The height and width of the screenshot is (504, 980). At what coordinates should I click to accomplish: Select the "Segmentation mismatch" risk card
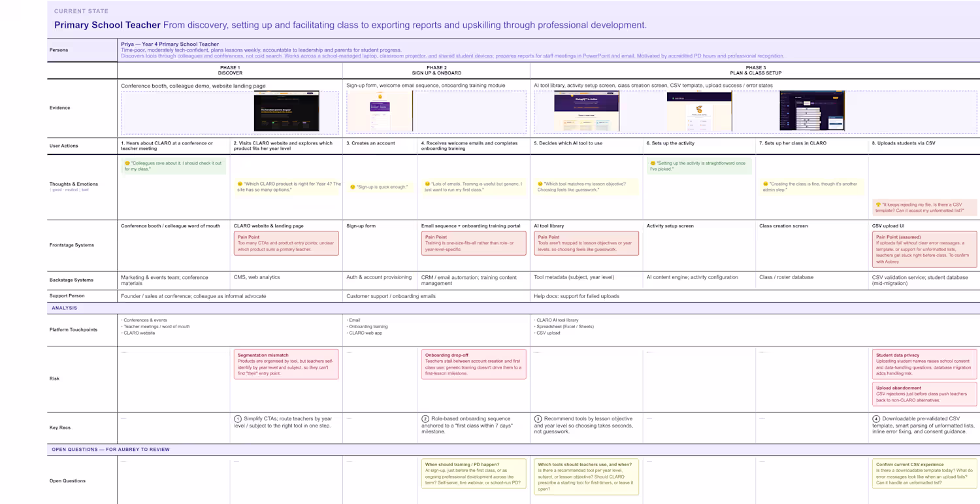(x=286, y=364)
